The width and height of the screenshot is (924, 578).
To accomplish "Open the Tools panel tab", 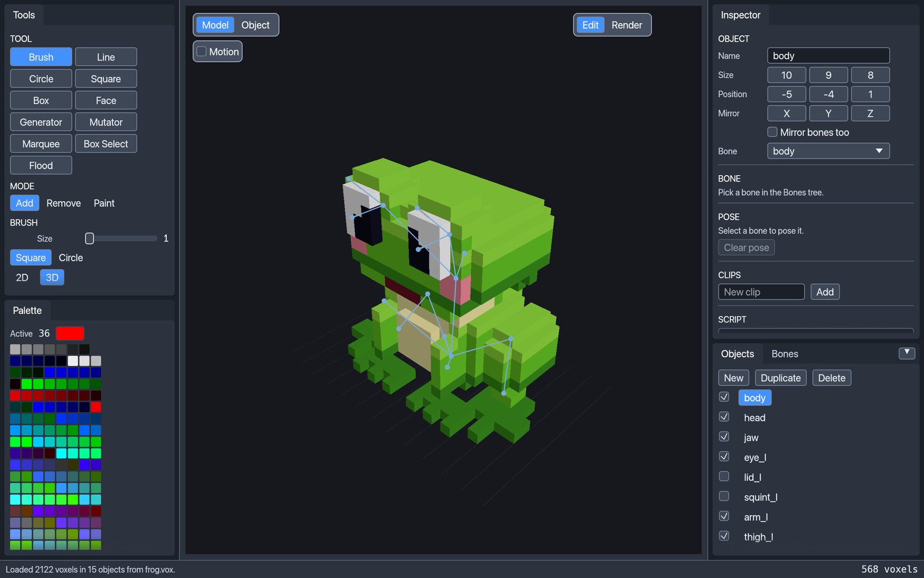I will point(24,15).
